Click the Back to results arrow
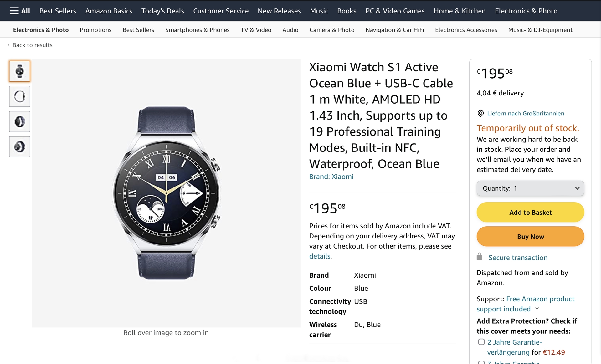 point(9,45)
